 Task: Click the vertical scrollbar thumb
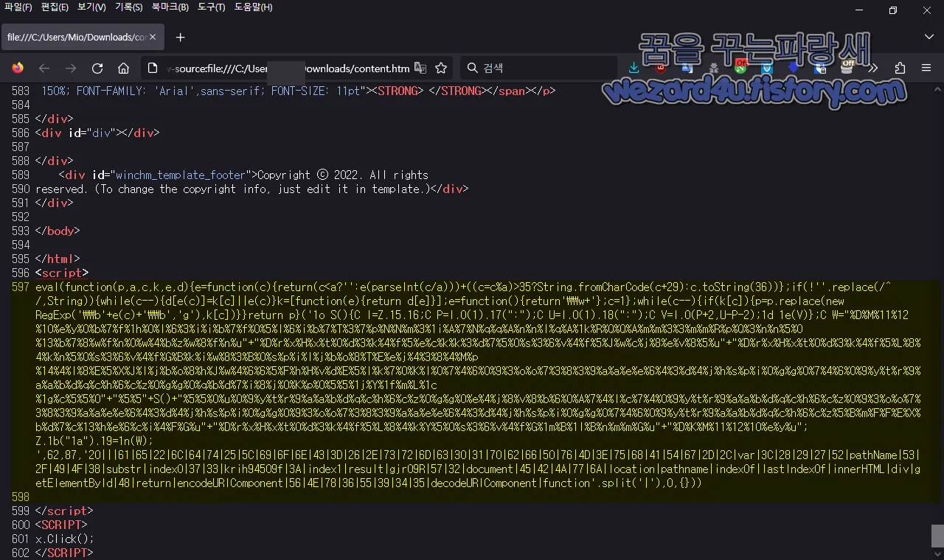point(937,535)
